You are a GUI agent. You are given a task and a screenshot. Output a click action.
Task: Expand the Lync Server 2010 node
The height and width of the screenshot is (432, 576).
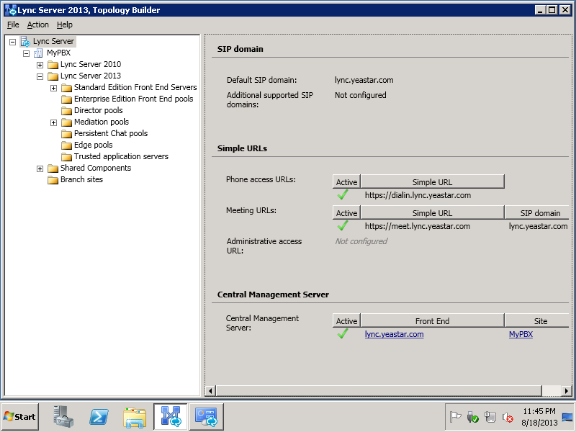pyautogui.click(x=40, y=65)
